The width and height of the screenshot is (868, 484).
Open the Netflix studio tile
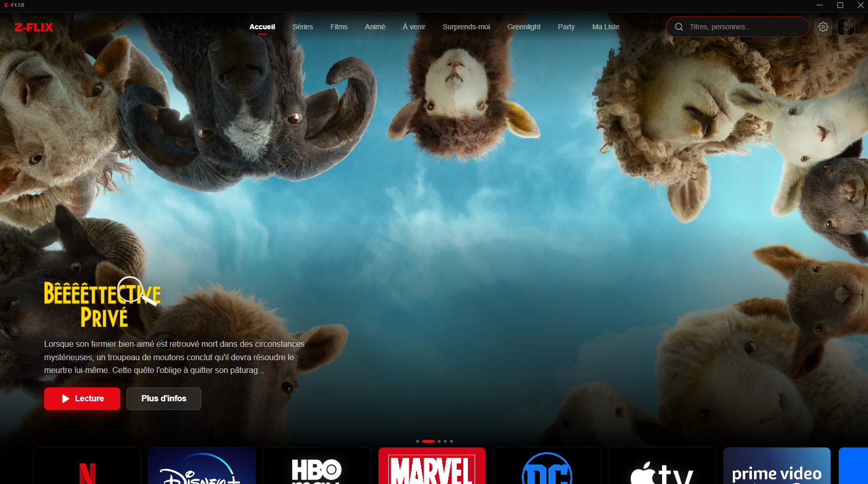tap(87, 466)
